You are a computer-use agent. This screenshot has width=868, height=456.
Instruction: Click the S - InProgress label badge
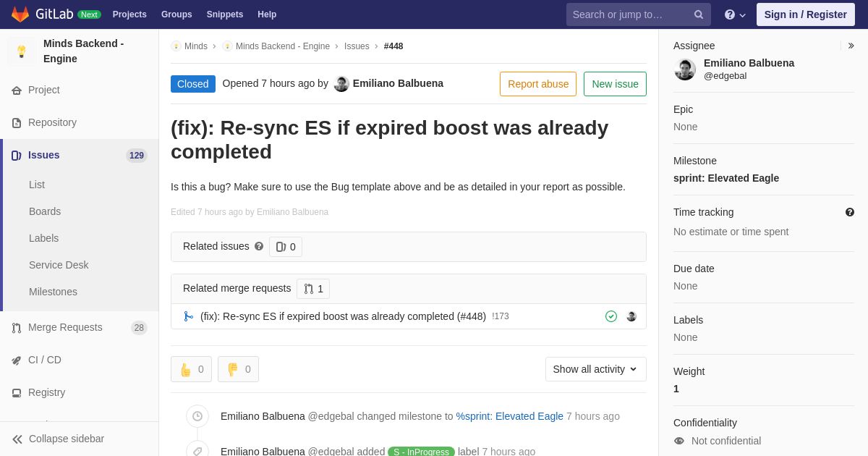pyautogui.click(x=421, y=452)
